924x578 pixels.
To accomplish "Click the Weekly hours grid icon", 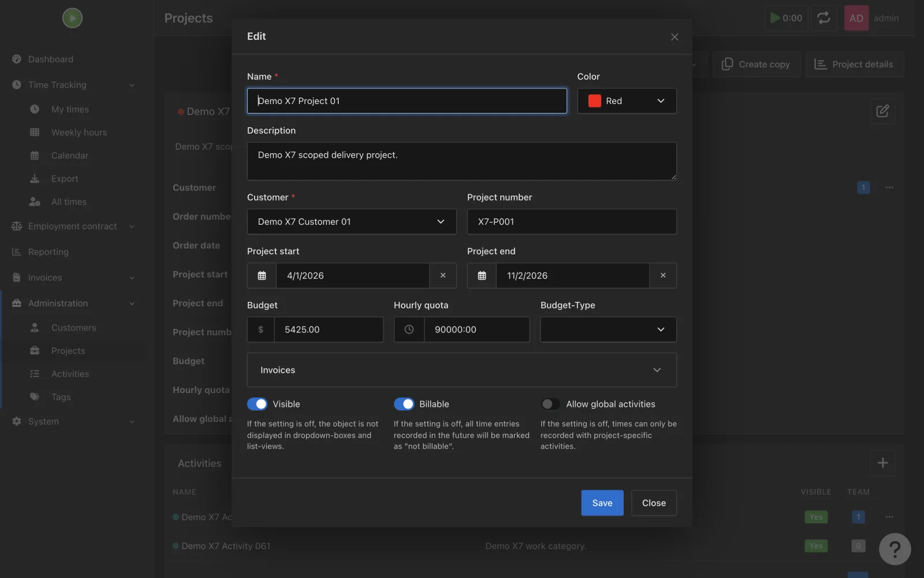I will click(35, 132).
